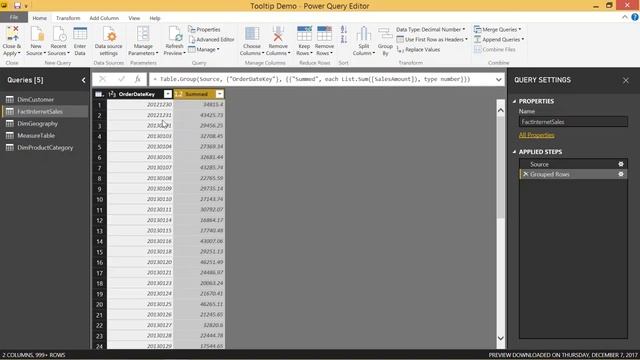Viewport: 640px width, 360px height.
Task: Select the Source applied step
Action: (x=573, y=164)
